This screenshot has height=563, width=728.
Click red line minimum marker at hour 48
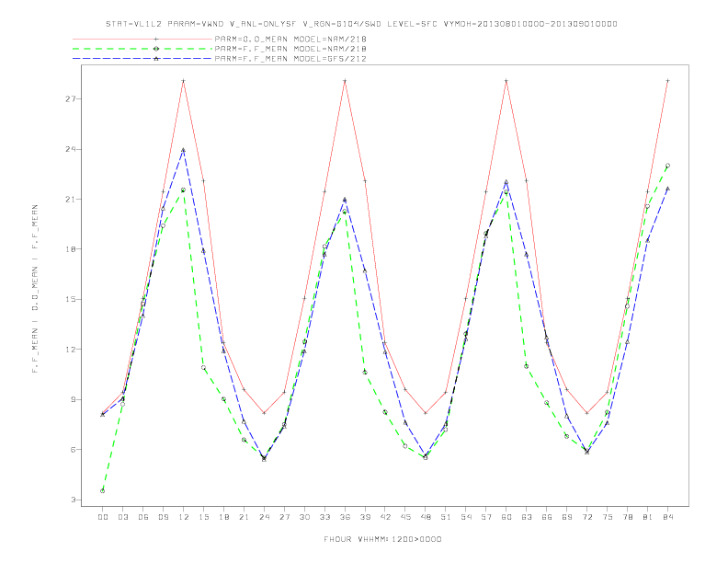pos(426,413)
